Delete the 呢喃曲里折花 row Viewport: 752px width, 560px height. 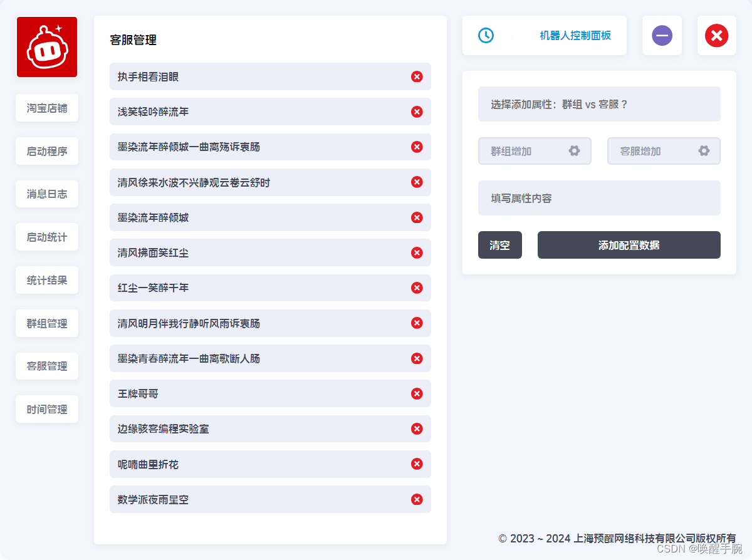417,464
